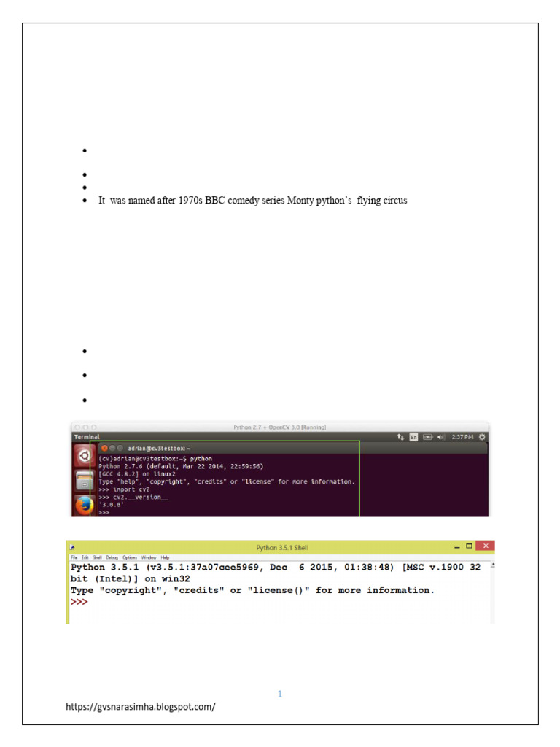Click 'Python 2.7.6 (default' terminal line
Screen dimensions: 560x747
click(181, 466)
